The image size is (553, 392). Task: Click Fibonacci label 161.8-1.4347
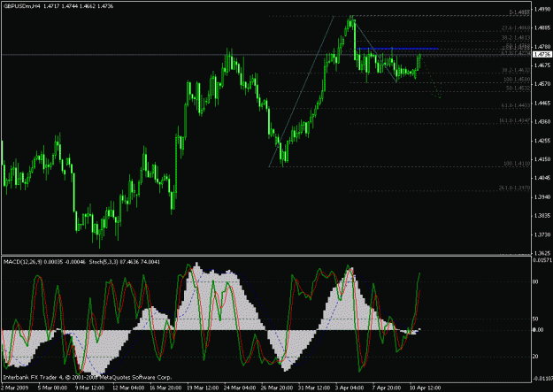pos(515,120)
